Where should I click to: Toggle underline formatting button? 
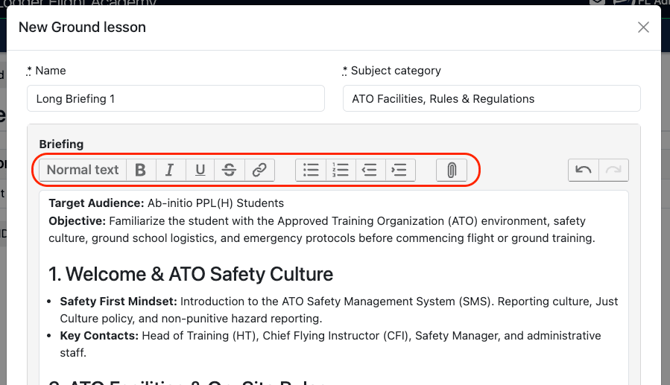point(200,170)
